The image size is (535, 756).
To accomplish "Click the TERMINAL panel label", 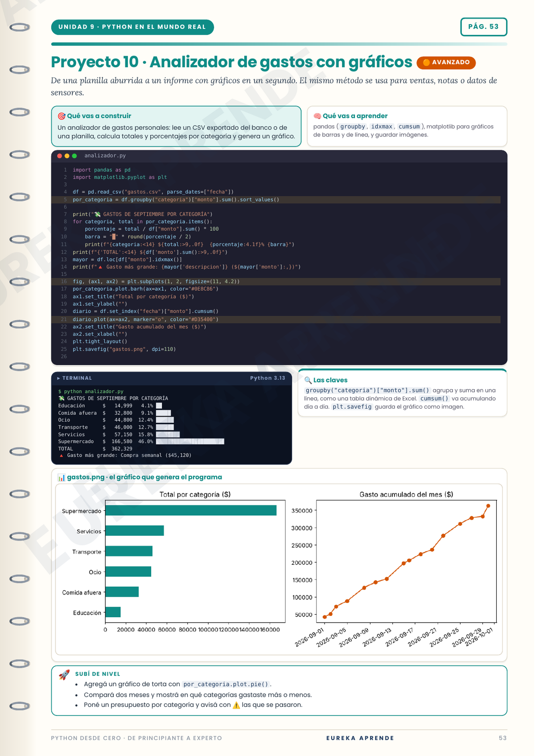I will coord(77,378).
